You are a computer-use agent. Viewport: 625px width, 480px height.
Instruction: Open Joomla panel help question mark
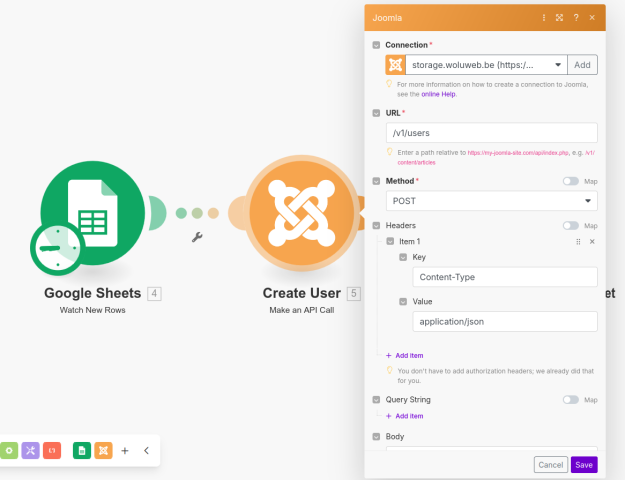coord(576,18)
